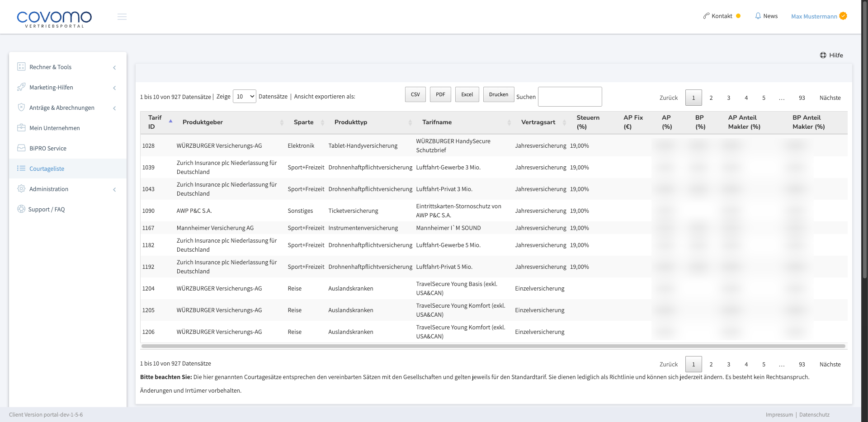The width and height of the screenshot is (868, 422).
Task: Select current page 1 in bottom pagination
Action: pyautogui.click(x=693, y=364)
